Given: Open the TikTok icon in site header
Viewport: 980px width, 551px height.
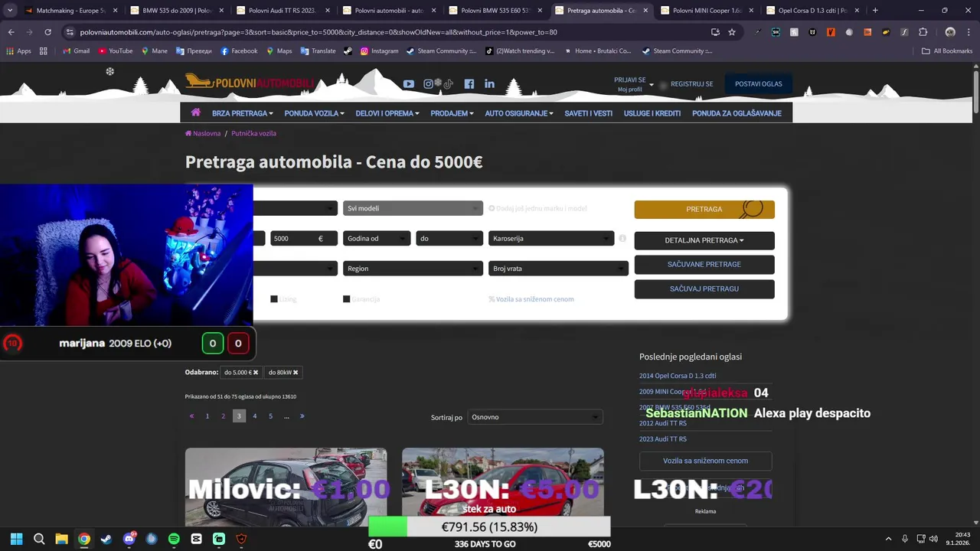Looking at the screenshot, I should point(448,84).
